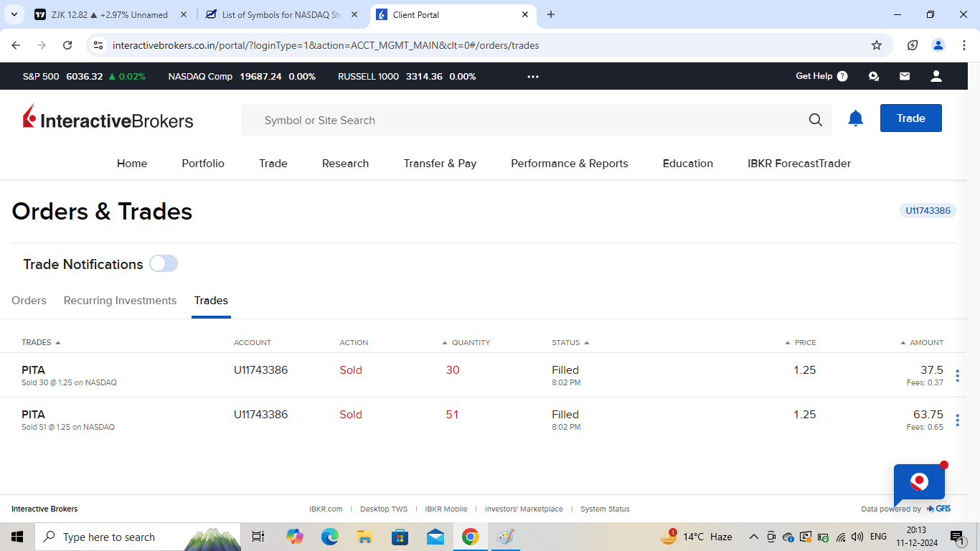Screen dimensions: 980x551
Task: Open the System Status footer link
Action: click(x=605, y=509)
